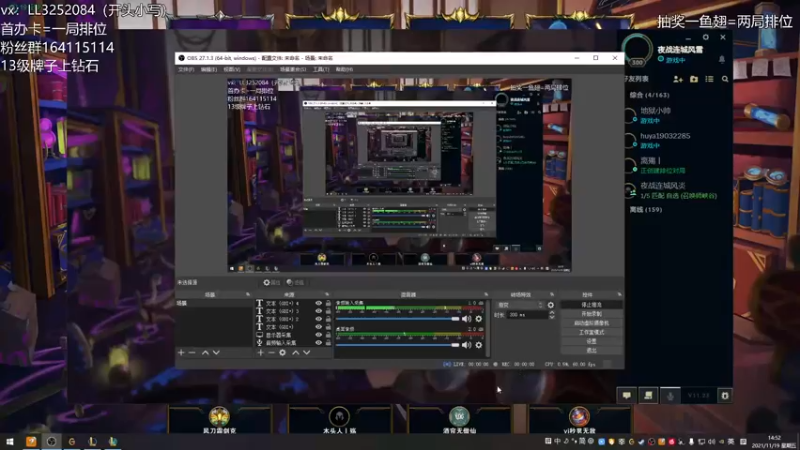Pop out the Controls dock panel
This screenshot has width=800, height=450.
click(x=619, y=294)
